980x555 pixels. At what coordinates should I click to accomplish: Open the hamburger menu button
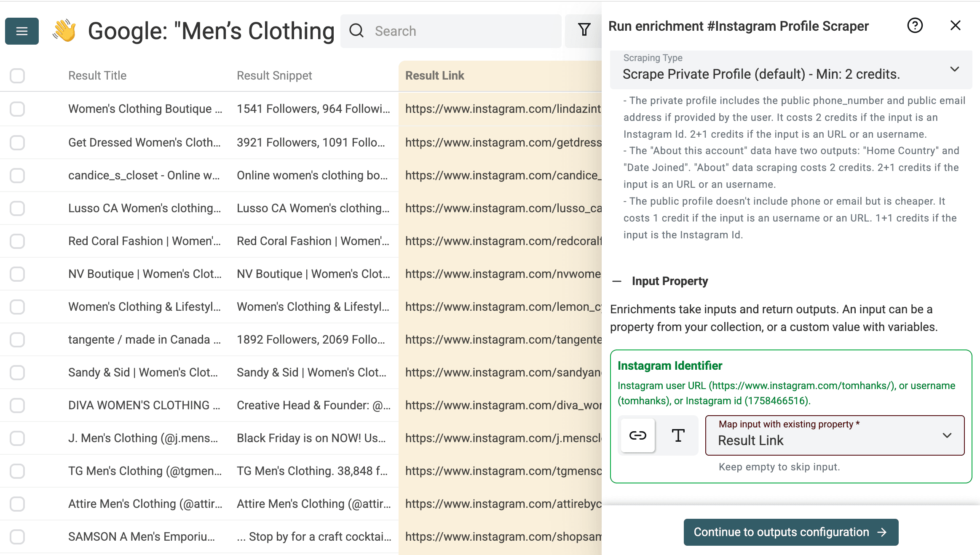coord(22,31)
